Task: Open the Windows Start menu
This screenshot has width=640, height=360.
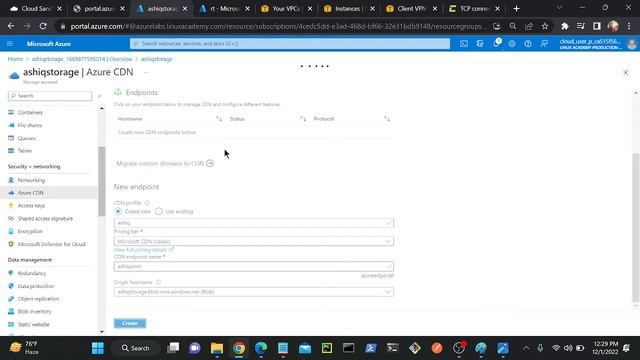Action: pyautogui.click(x=98, y=348)
